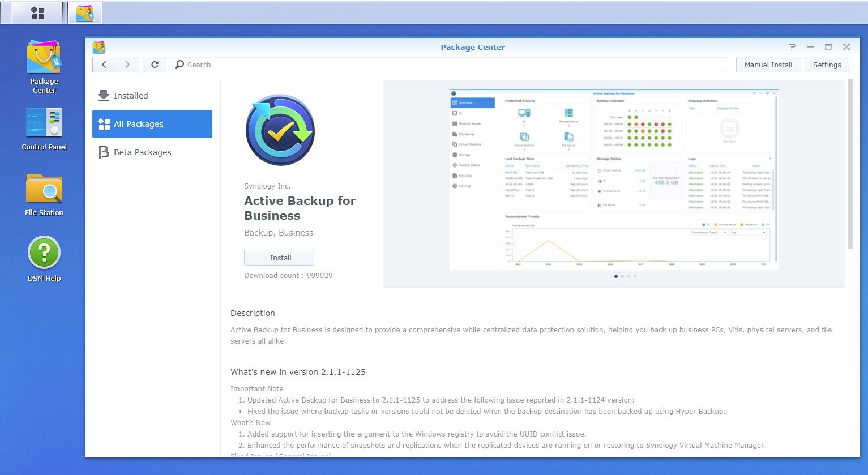
Task: Click the vertical scrollbar of package details
Action: (x=850, y=164)
